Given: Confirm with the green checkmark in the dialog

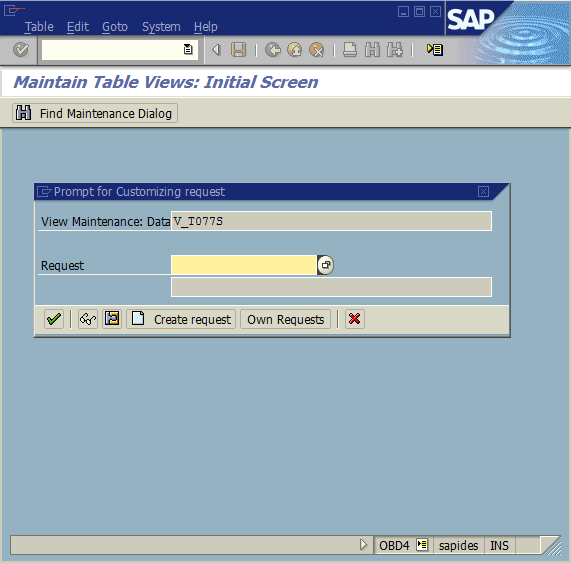Looking at the screenshot, I should pos(54,319).
